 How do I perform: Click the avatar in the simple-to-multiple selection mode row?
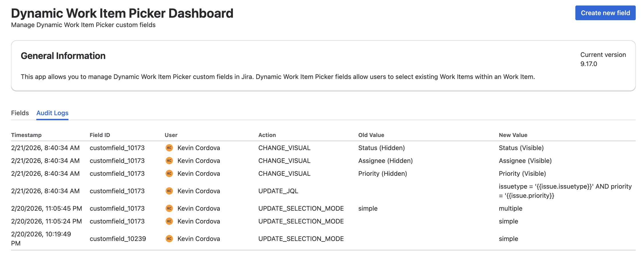(169, 208)
